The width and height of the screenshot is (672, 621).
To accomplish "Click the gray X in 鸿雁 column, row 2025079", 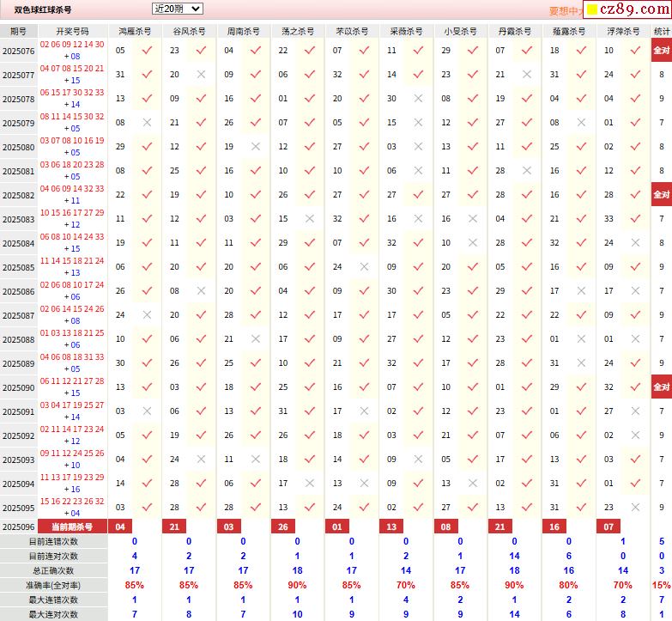I will click(147, 122).
